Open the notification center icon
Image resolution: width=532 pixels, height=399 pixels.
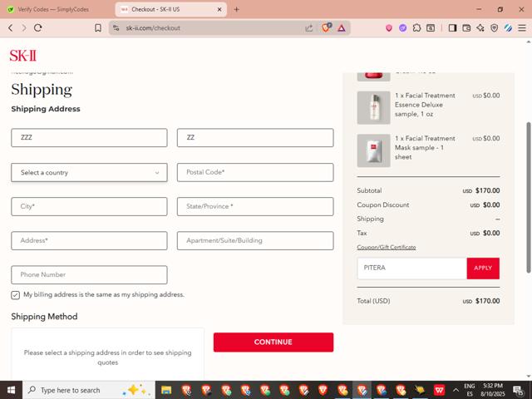point(519,390)
